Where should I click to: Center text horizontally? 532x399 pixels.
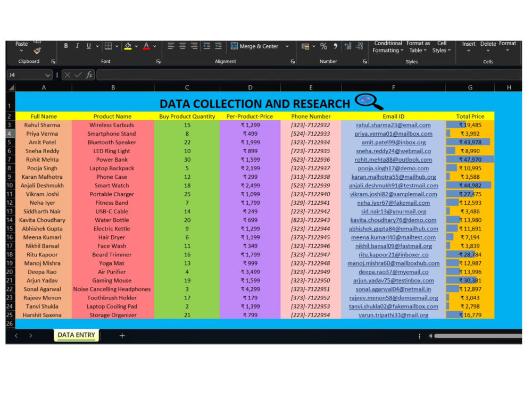182,46
